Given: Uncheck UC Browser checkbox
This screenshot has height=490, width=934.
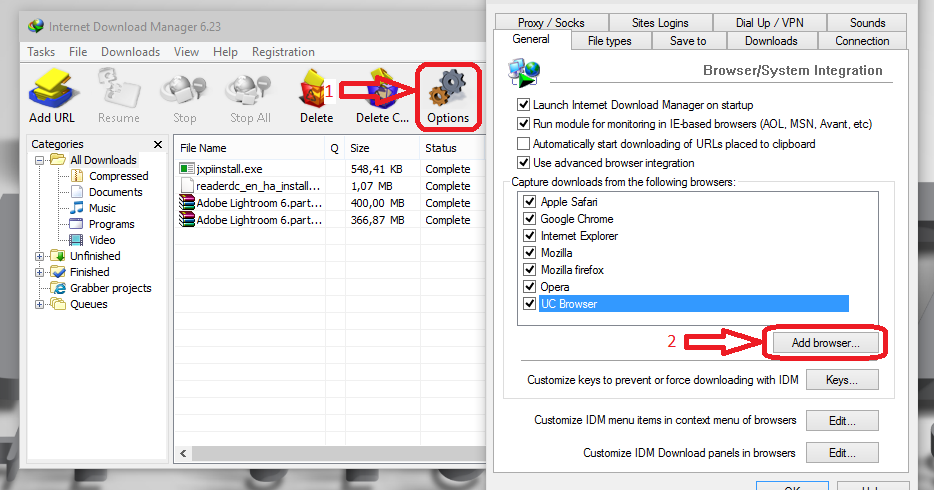Looking at the screenshot, I should coord(530,304).
